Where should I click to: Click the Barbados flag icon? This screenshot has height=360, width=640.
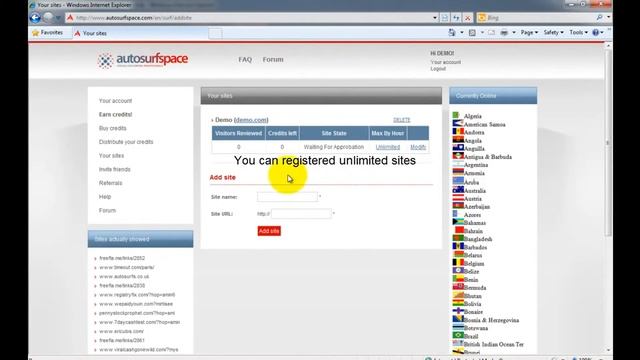(x=458, y=246)
